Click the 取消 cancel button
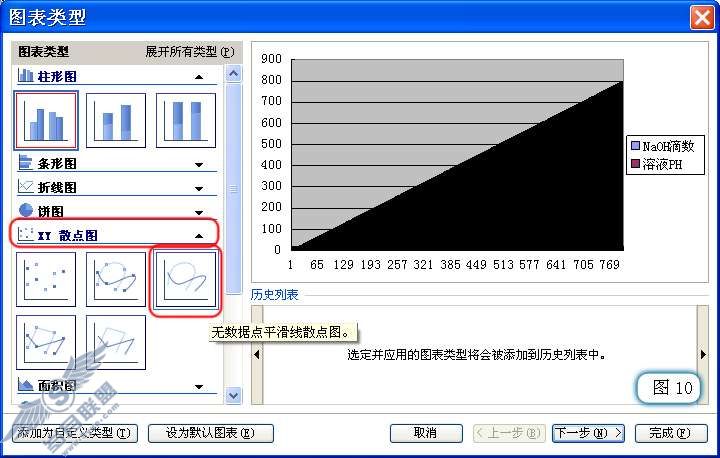 point(426,433)
